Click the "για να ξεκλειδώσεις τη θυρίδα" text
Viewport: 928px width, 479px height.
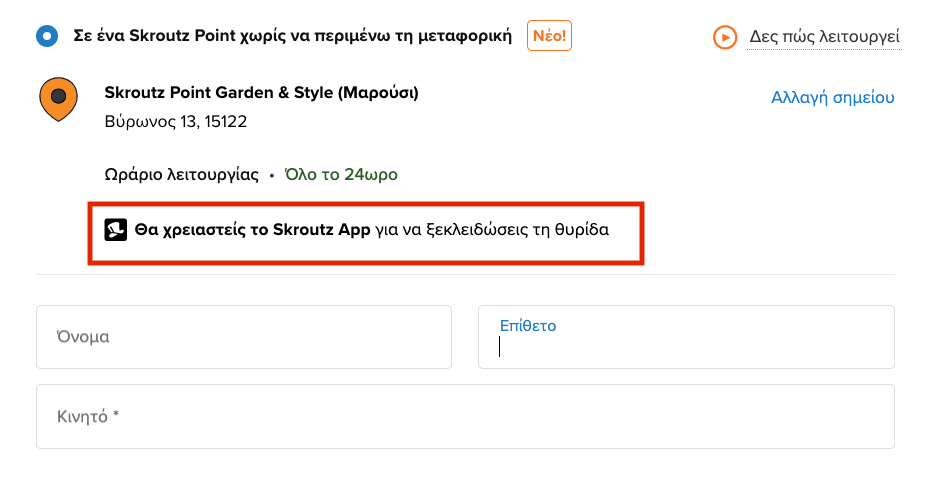click(x=492, y=230)
